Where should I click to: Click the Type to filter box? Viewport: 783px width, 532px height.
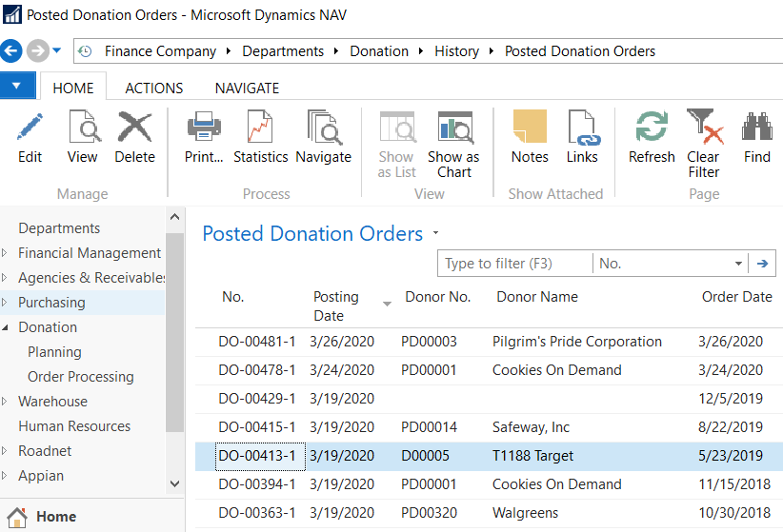[514, 264]
